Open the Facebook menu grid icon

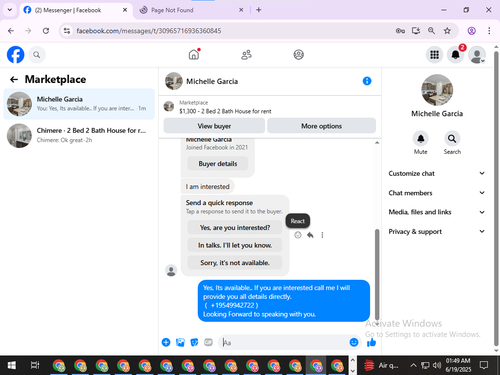[434, 55]
